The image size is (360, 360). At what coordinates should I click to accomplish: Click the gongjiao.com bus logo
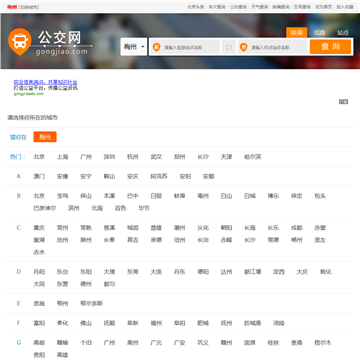(x=50, y=42)
